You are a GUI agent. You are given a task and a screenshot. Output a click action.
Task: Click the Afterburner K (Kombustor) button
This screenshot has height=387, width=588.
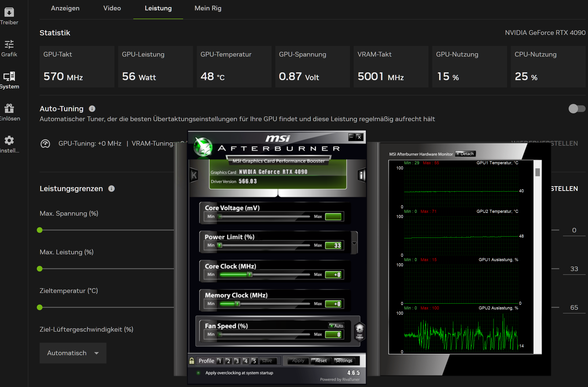pos(194,175)
